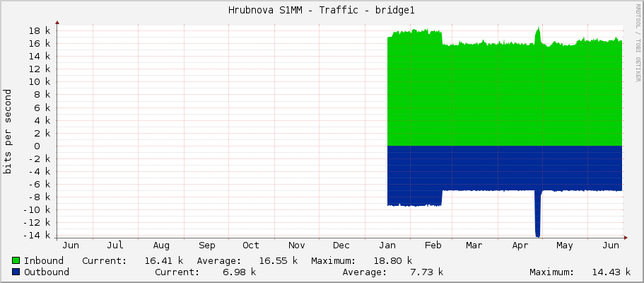Click the green Inbound legend swatch
The image size is (644, 283).
point(16,260)
